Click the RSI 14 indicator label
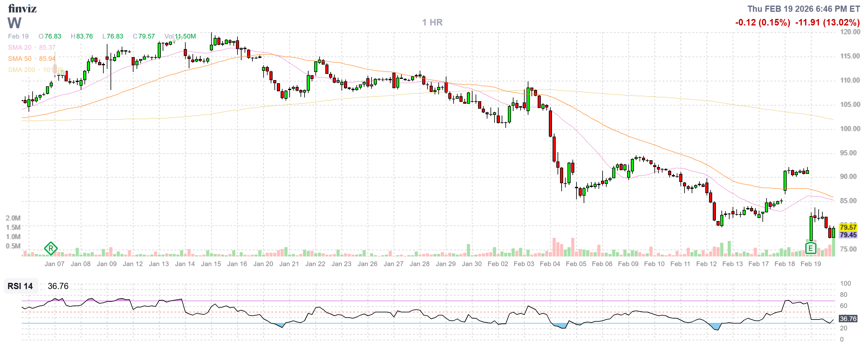868x349 pixels. tap(20, 286)
